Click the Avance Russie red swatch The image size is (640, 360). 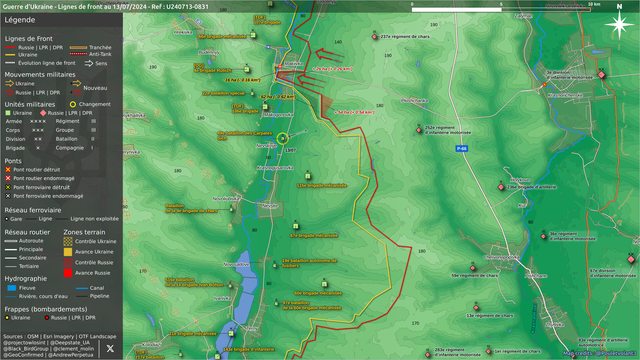pos(68,273)
